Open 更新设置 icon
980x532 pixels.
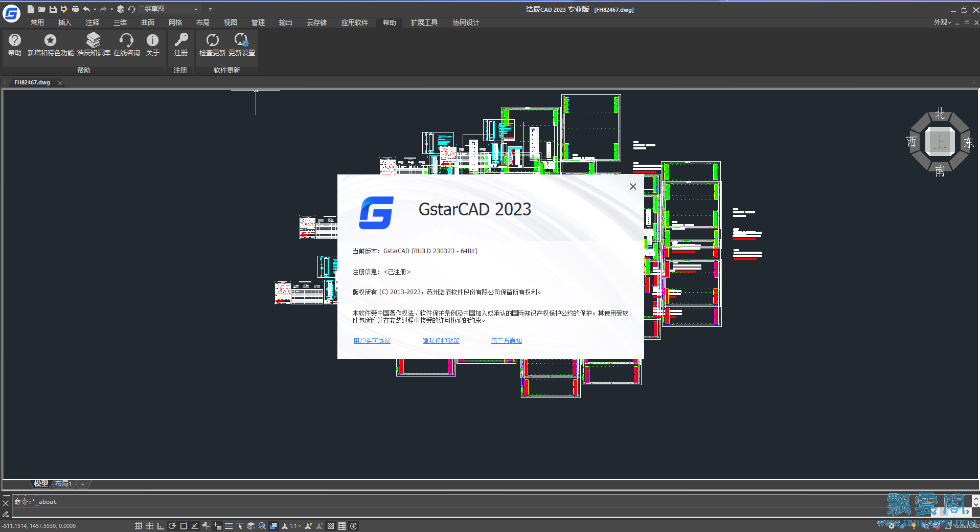click(241, 40)
